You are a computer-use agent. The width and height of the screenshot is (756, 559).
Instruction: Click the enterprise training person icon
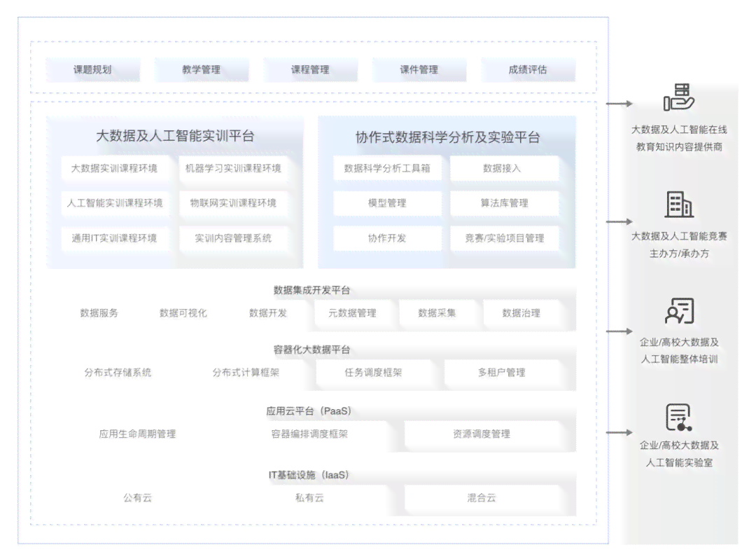[x=679, y=310]
